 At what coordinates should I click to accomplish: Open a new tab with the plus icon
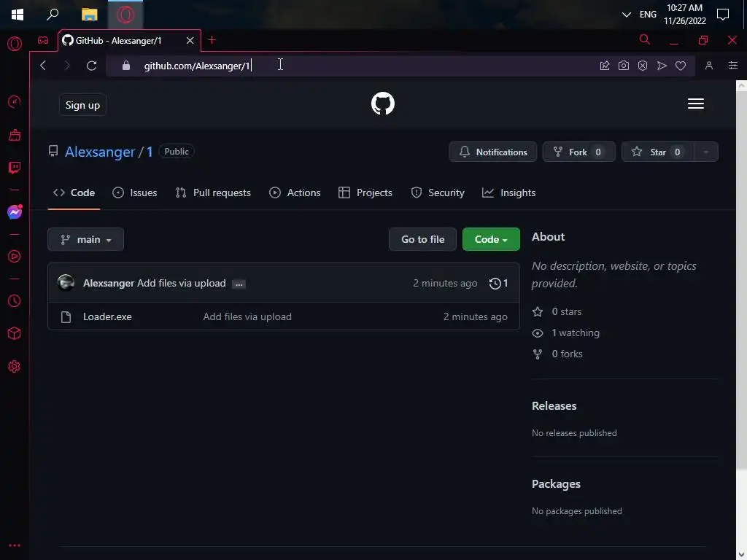(x=212, y=41)
